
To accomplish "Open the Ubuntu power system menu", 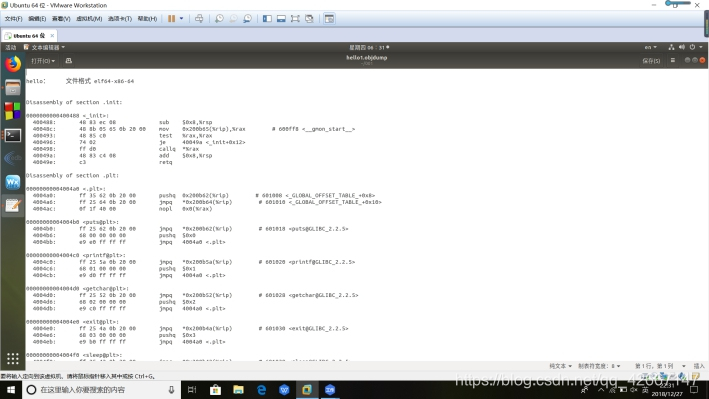I will coord(695,47).
